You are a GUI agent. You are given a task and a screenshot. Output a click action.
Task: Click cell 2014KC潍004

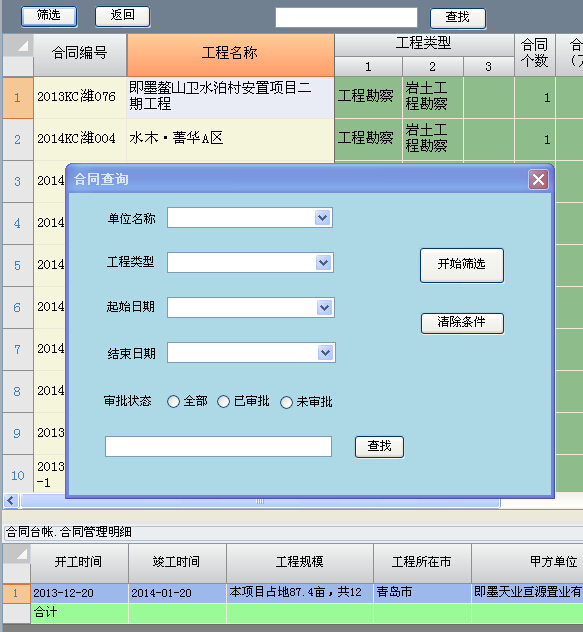coord(80,139)
